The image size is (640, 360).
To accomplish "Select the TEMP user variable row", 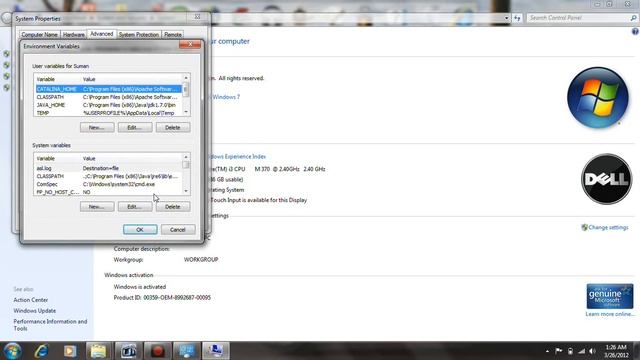I will 108,113.
